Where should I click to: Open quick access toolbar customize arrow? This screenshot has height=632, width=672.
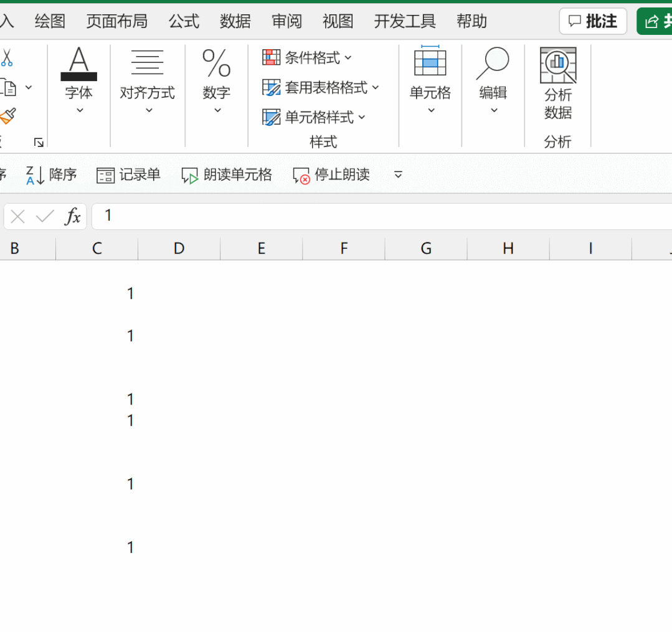click(x=398, y=175)
